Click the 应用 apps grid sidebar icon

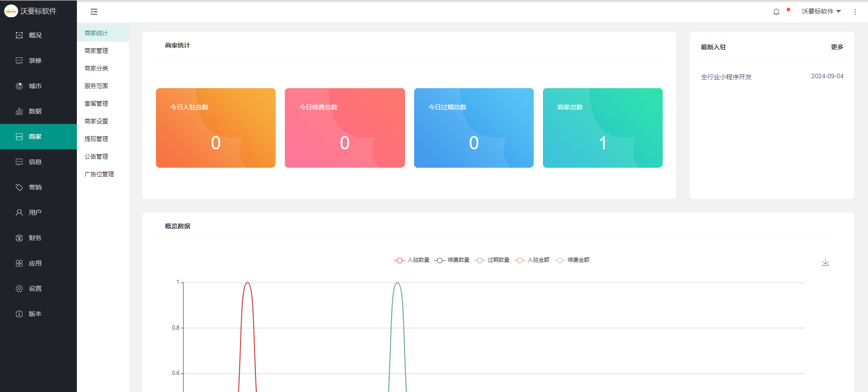point(19,263)
